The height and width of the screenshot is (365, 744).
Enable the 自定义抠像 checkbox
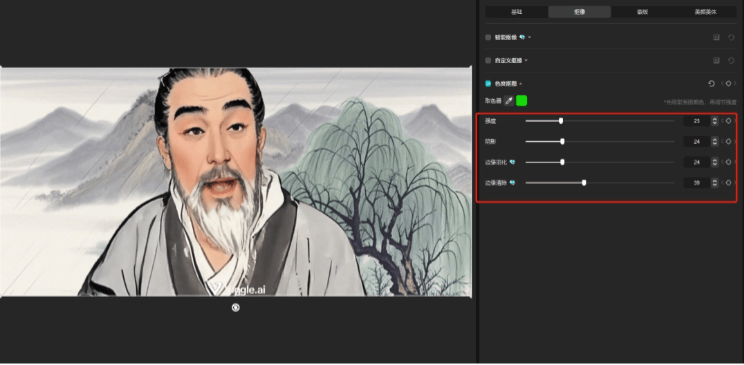click(x=488, y=60)
